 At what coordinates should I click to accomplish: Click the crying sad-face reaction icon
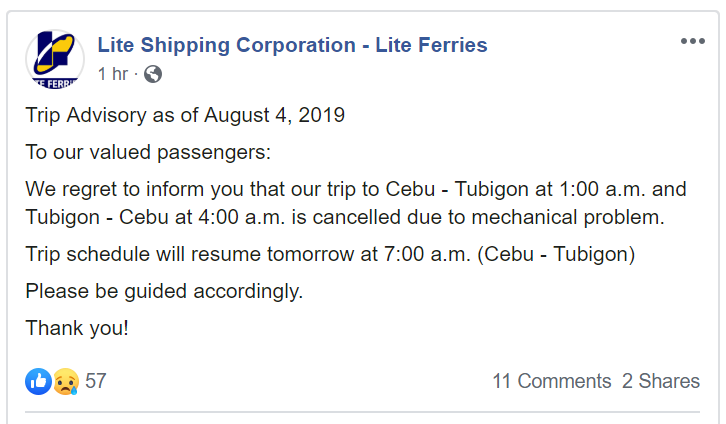[66, 381]
